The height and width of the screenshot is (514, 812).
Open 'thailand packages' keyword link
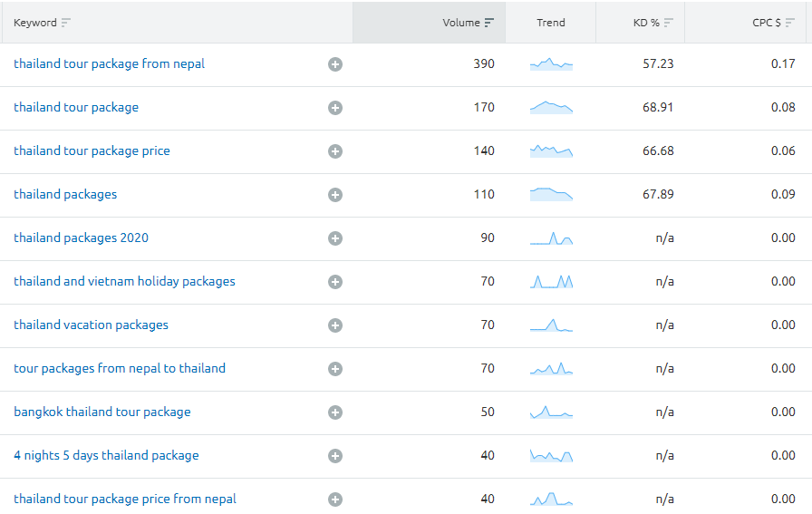[65, 195]
